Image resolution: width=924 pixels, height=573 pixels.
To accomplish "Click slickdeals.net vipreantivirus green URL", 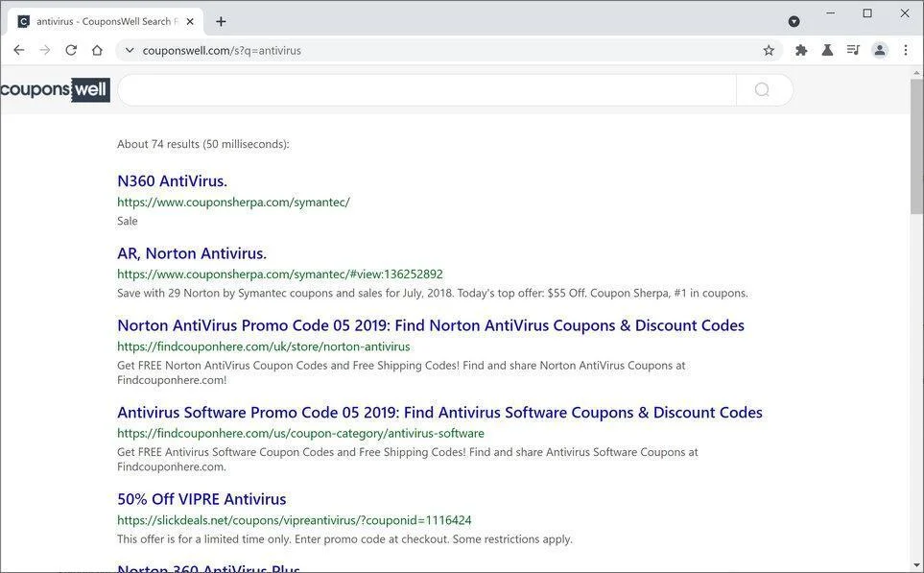I will coord(294,520).
